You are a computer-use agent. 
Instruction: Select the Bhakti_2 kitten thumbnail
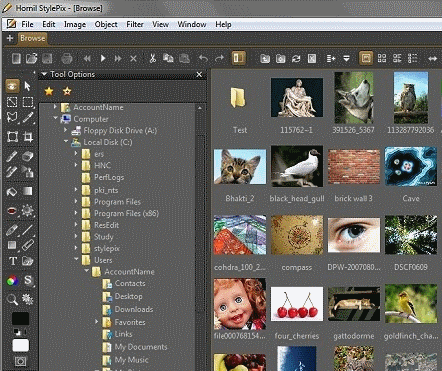coord(240,166)
